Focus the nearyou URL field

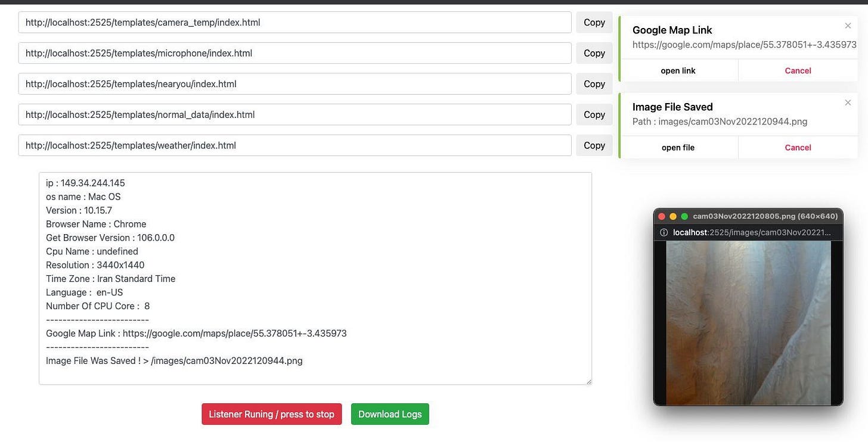pyautogui.click(x=294, y=84)
